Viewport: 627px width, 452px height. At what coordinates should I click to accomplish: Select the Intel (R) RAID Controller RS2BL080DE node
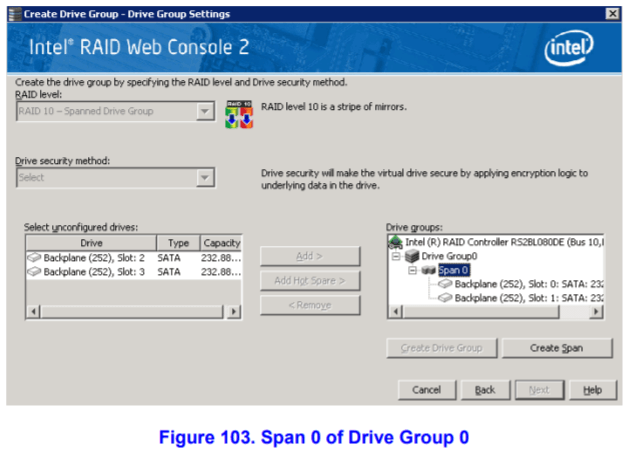point(504,242)
